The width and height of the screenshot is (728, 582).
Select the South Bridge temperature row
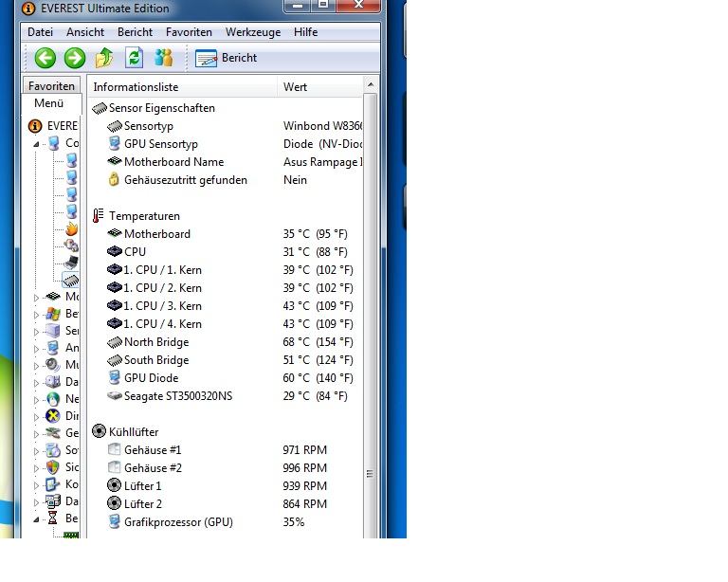click(x=225, y=360)
